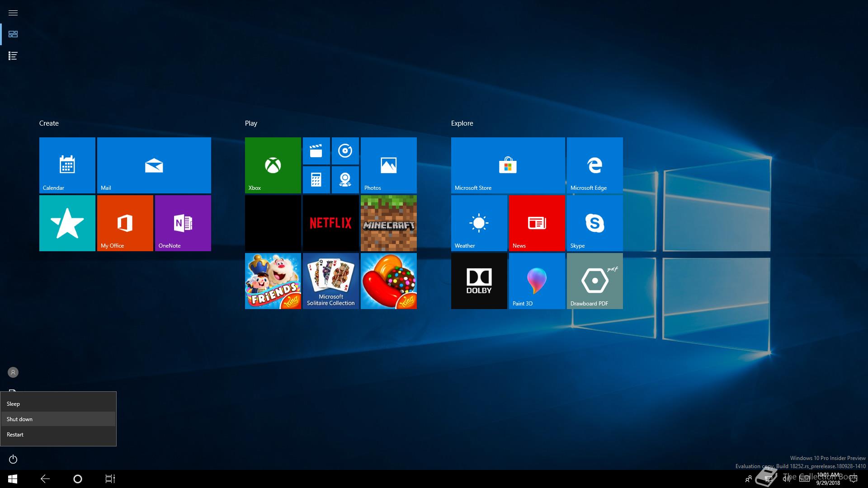Launch Skype tile
Viewport: 868px width, 488px height.
pyautogui.click(x=594, y=223)
